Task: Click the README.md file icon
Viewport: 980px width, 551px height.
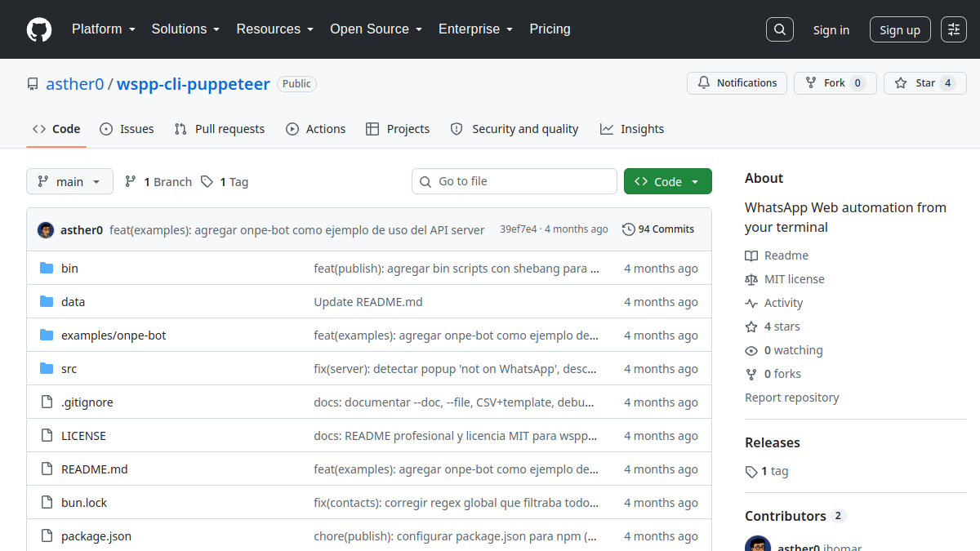Action: coord(47,469)
